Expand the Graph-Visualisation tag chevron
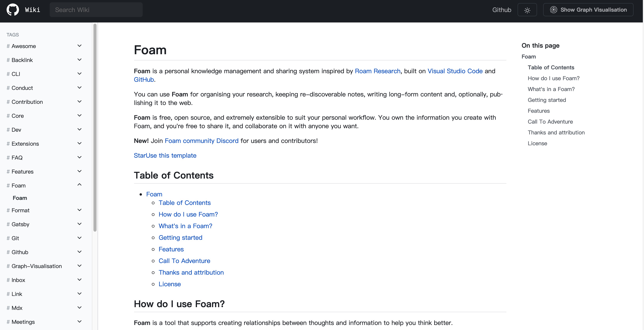 tap(79, 266)
